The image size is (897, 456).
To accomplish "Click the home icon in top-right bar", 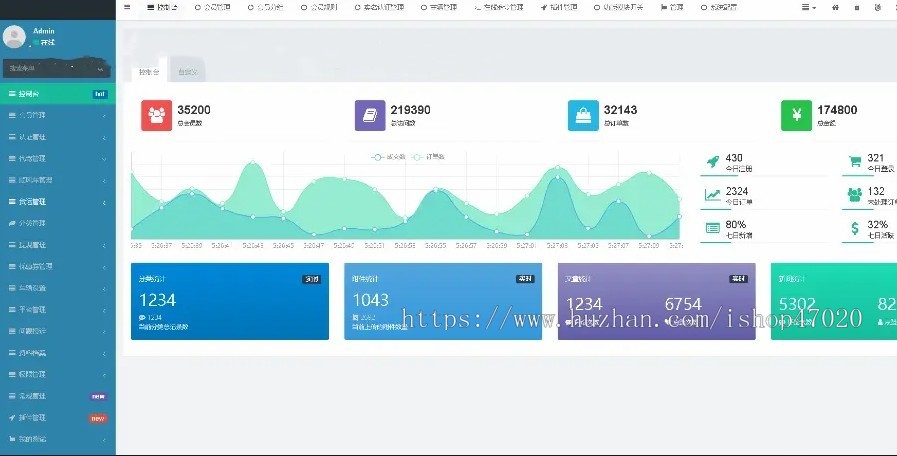I will [x=836, y=7].
